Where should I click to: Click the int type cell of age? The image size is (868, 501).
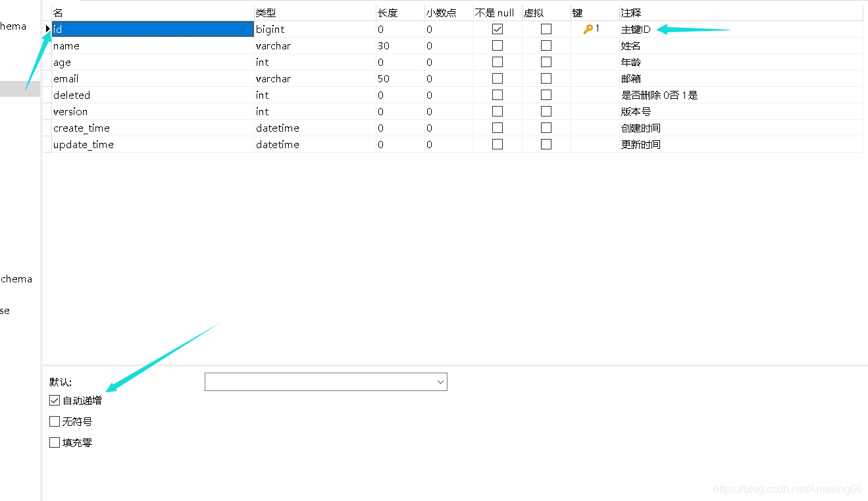tap(315, 62)
